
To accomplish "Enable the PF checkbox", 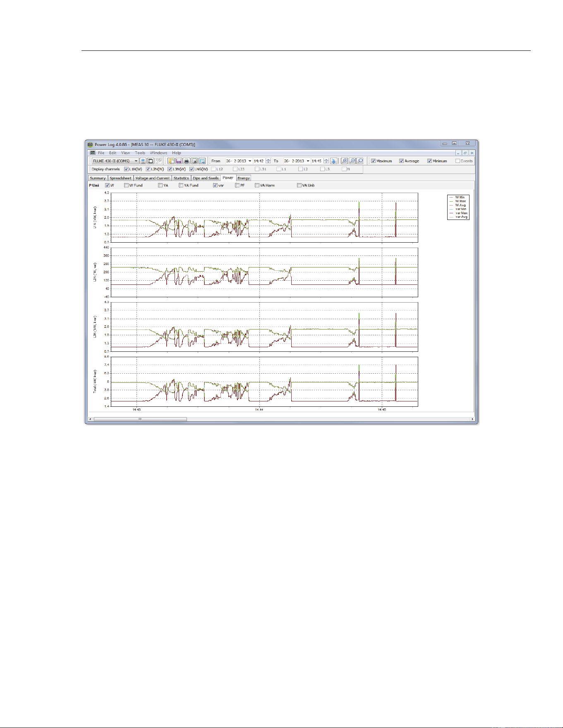I will [237, 185].
